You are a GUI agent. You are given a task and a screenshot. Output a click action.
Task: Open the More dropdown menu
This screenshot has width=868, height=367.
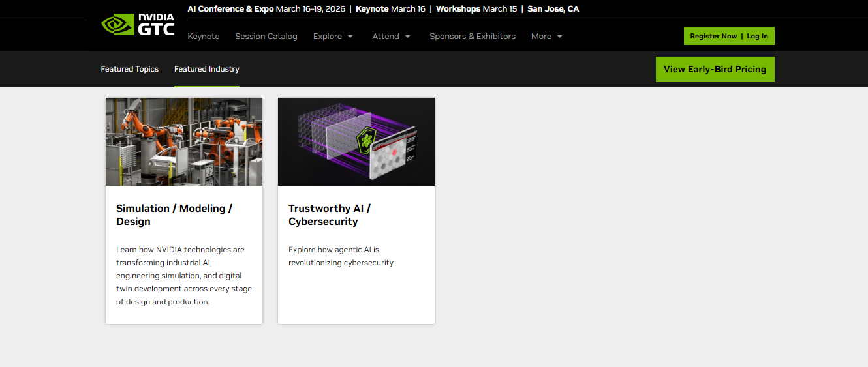546,37
